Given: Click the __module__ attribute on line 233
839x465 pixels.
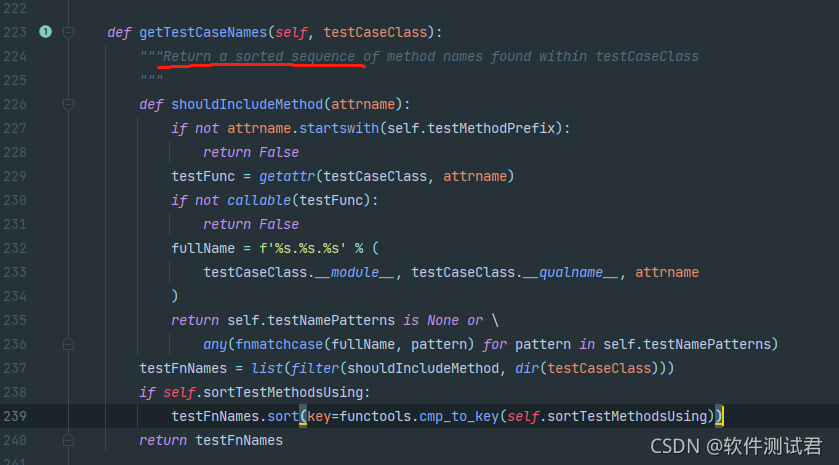Looking at the screenshot, I should (x=354, y=272).
